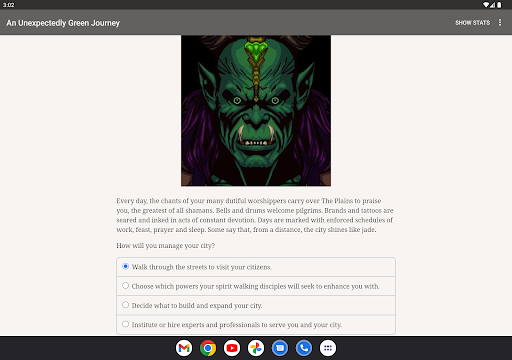Tap the clock showing 3:02
This screenshot has height=360, width=512.
click(9, 5)
